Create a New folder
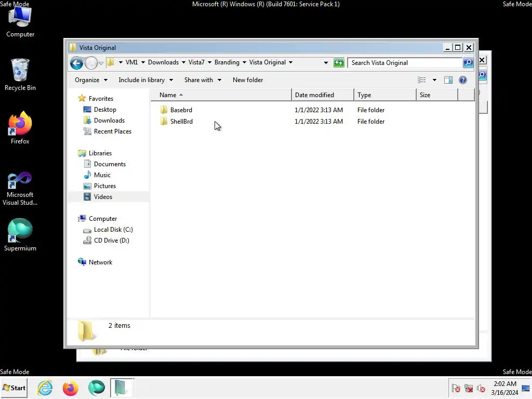The width and height of the screenshot is (532, 399). [x=248, y=80]
